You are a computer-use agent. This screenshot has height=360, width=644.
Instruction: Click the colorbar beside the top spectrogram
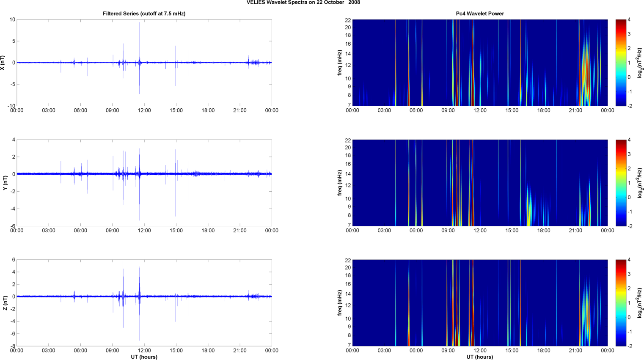click(620, 63)
